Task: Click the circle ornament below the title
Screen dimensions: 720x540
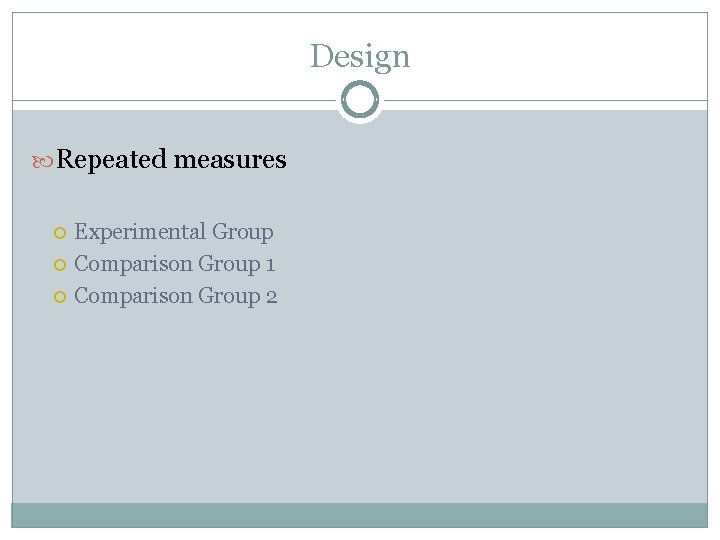Action: click(x=360, y=100)
